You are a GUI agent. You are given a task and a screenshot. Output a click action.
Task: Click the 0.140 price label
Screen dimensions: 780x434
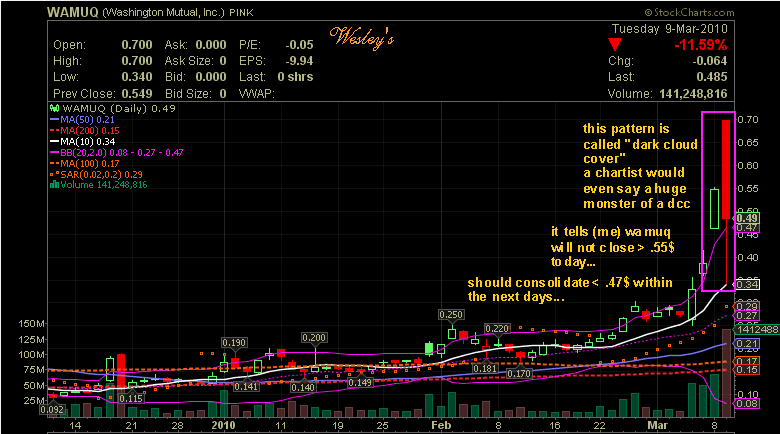pyautogui.click(x=303, y=387)
